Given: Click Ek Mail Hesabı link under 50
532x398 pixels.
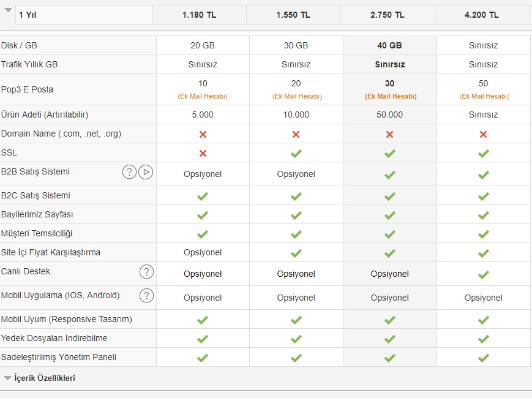Looking at the screenshot, I should tap(484, 96).
